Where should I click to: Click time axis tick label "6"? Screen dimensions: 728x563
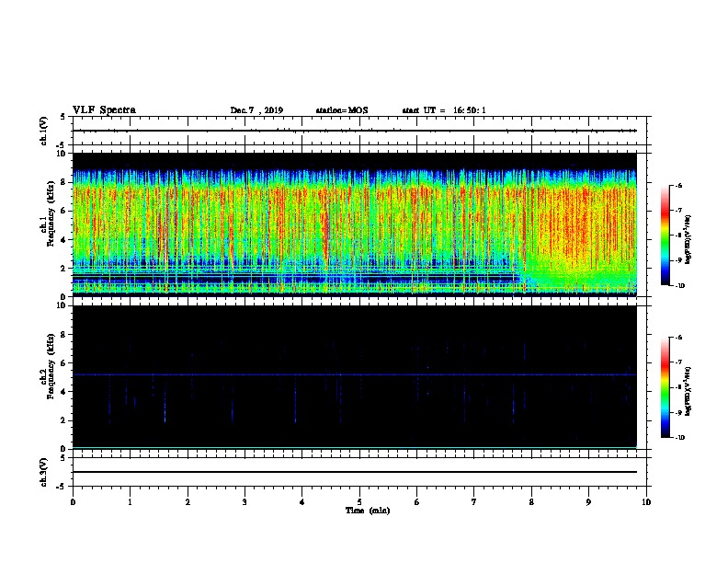click(x=417, y=501)
